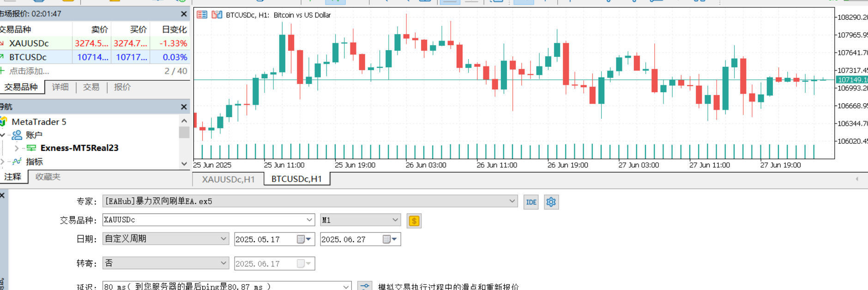868x290 pixels.
Task: Select the 注释 tab in Navigator
Action: coord(13,177)
